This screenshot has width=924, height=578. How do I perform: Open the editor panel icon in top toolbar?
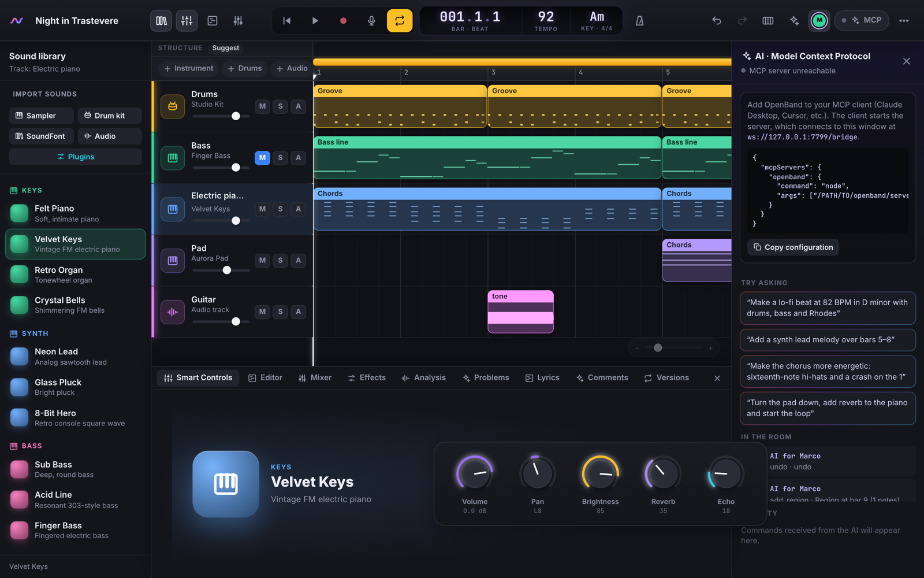213,21
